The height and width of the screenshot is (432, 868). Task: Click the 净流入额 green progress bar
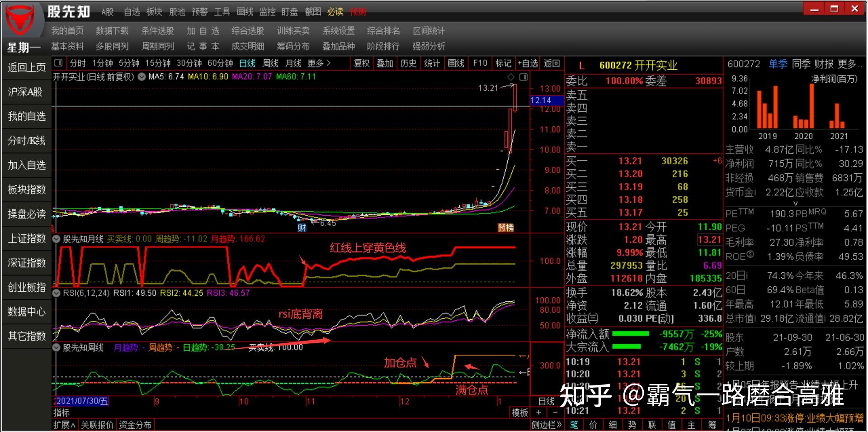tap(630, 334)
